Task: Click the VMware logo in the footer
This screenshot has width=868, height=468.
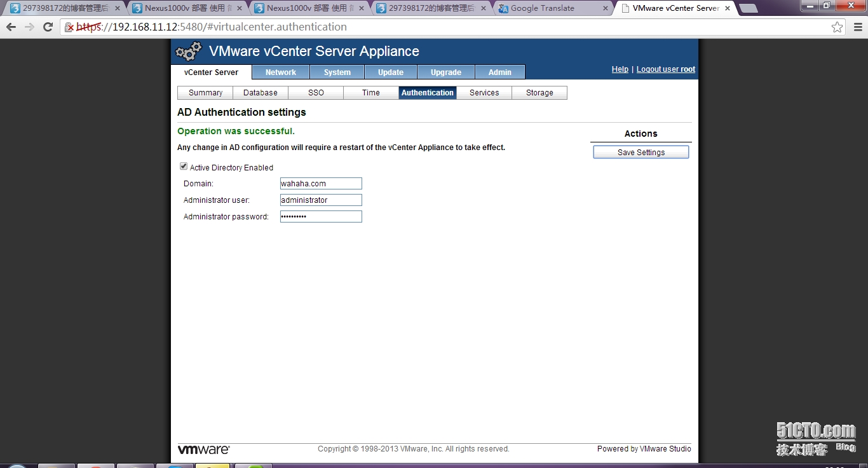Action: pos(204,449)
